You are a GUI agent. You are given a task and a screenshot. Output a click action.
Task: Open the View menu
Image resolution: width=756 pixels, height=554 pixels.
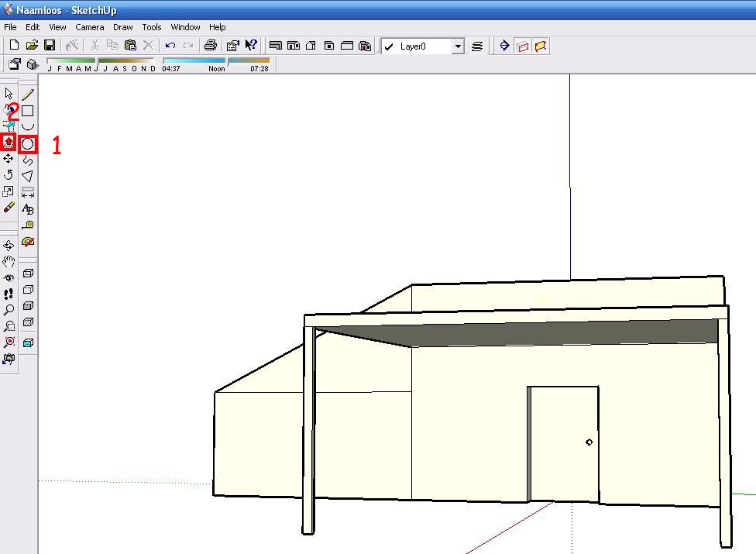pyautogui.click(x=57, y=27)
